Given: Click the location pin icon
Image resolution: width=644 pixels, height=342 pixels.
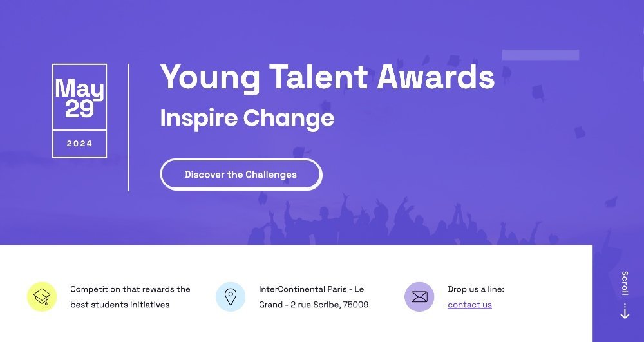Looking at the screenshot, I should tap(231, 297).
